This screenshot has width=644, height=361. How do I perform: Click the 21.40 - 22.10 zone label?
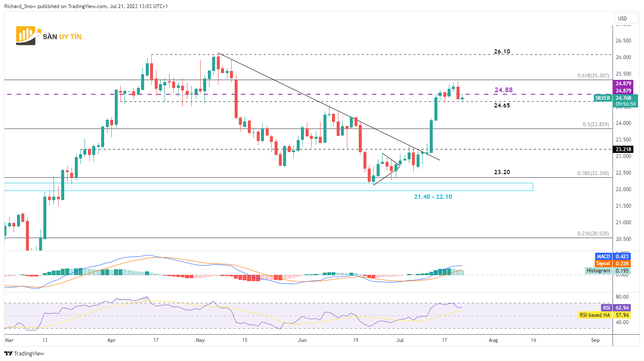(x=433, y=197)
